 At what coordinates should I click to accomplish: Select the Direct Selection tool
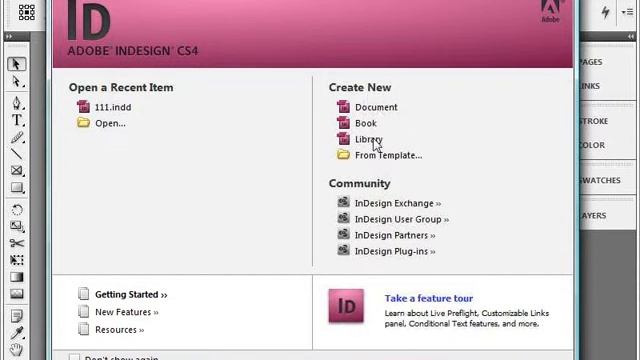point(16,82)
